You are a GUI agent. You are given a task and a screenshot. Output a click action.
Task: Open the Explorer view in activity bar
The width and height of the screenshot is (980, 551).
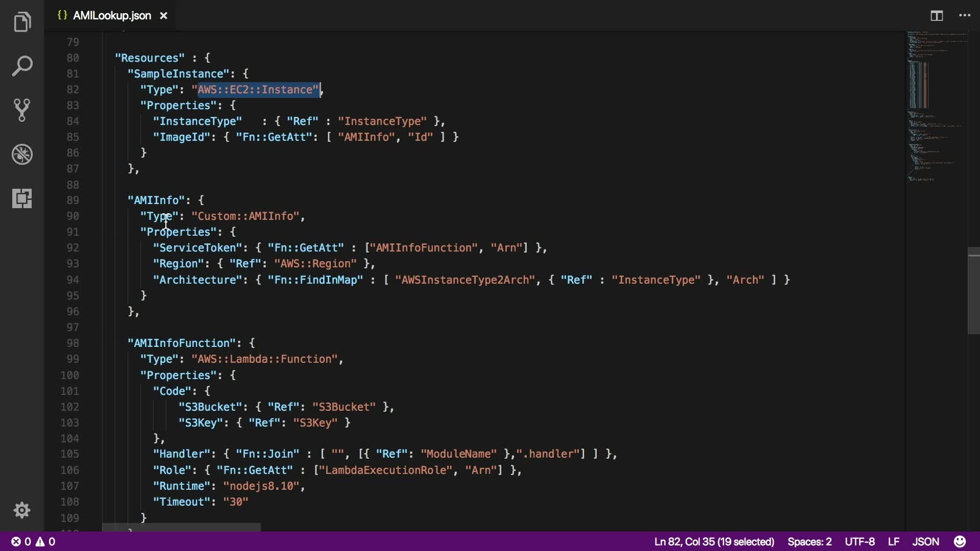(x=22, y=22)
